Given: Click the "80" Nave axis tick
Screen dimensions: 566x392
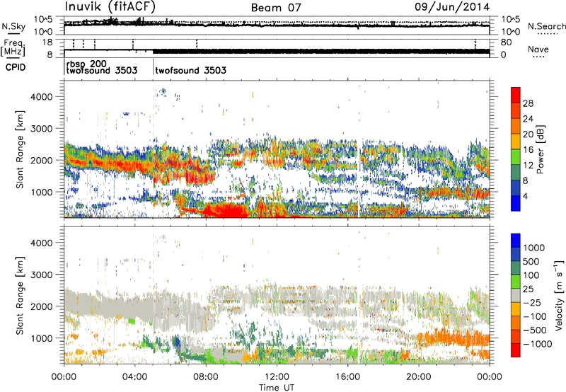Looking at the screenshot, I should coord(506,42).
